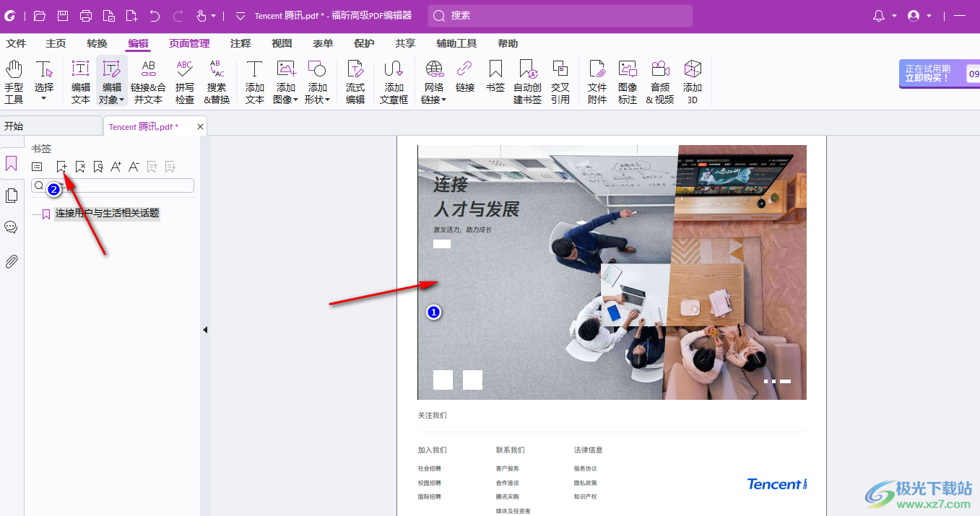Open the 文件附件 attachment tool

(597, 81)
